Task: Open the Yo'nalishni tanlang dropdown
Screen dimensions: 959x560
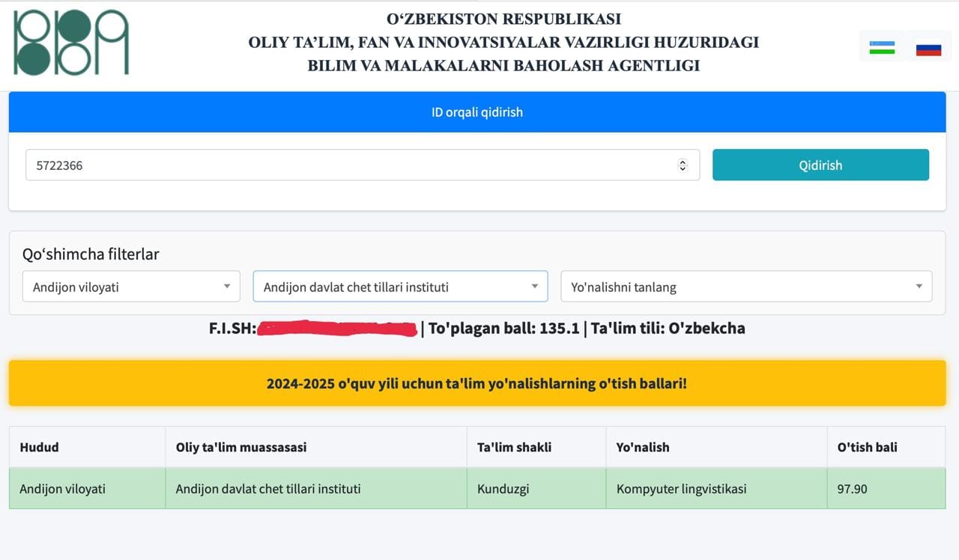Action: tap(746, 287)
